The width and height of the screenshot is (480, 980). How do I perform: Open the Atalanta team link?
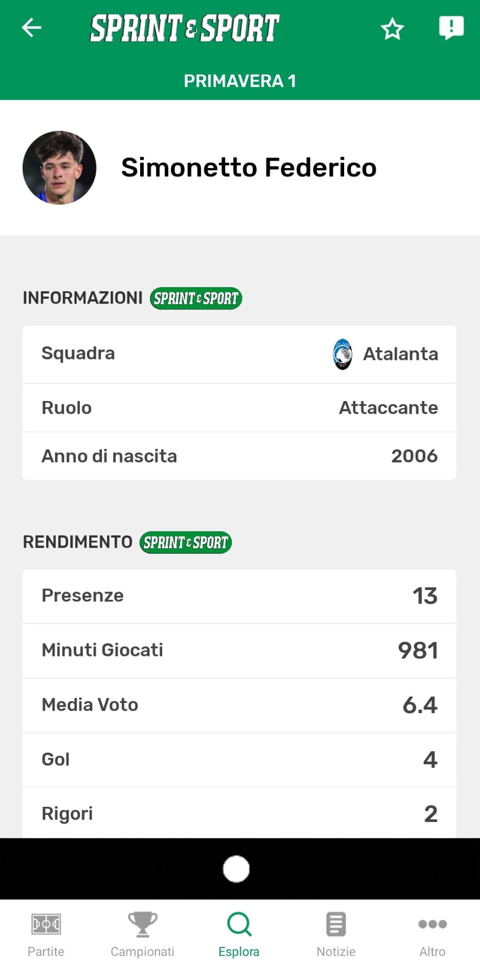[x=400, y=354]
